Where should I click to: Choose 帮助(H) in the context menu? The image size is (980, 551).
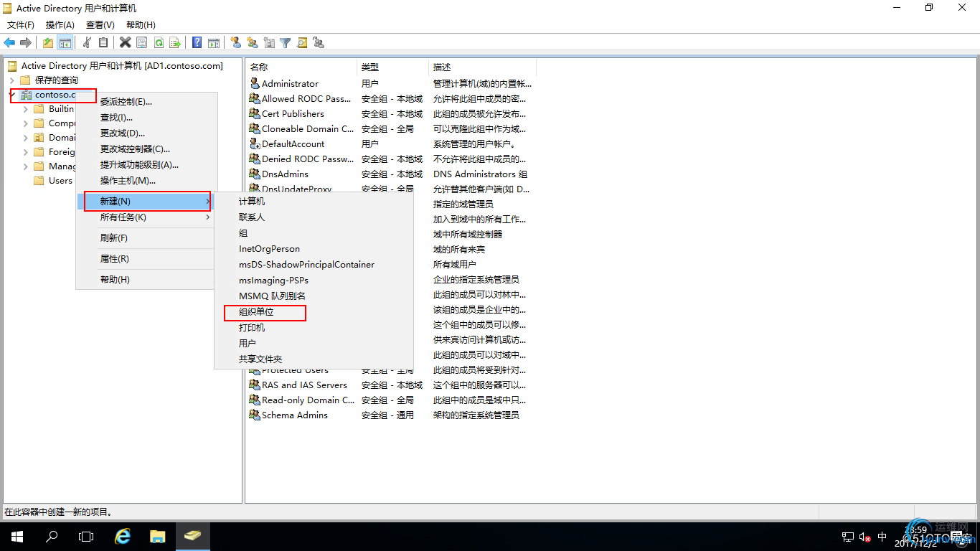pyautogui.click(x=146, y=280)
